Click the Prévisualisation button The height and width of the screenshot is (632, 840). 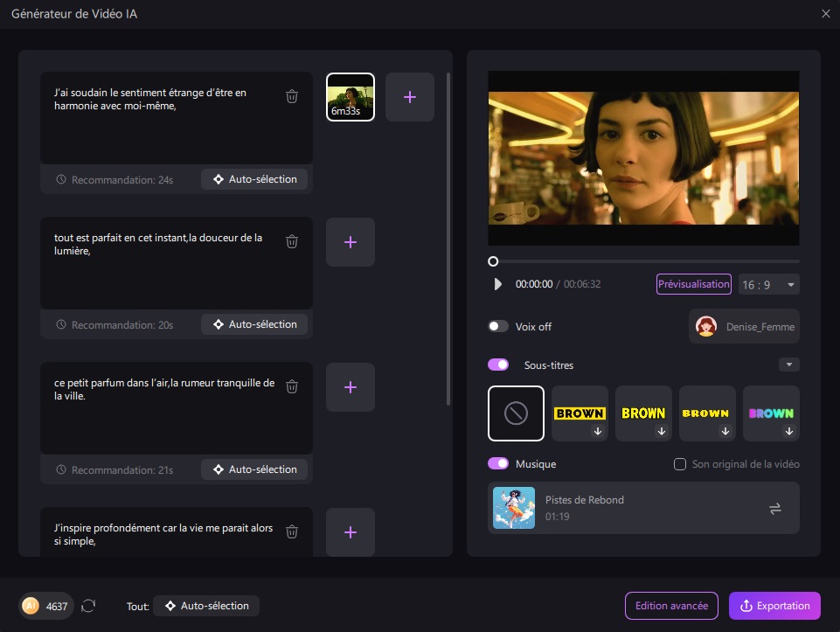click(x=693, y=284)
